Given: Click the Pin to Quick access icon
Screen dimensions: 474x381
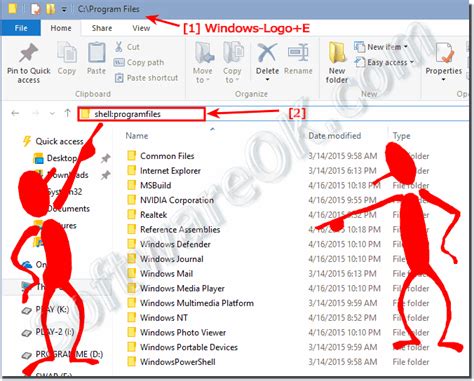Looking at the screenshot, I should 28,53.
